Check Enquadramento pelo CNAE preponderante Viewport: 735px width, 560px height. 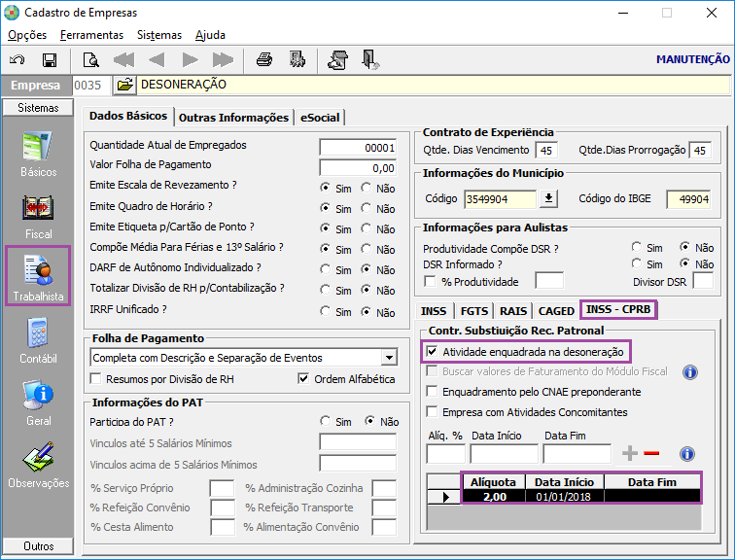(432, 391)
